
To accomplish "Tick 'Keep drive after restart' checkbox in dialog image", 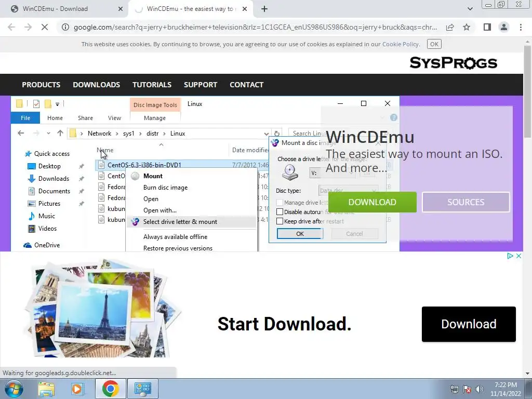I will click(x=280, y=221).
